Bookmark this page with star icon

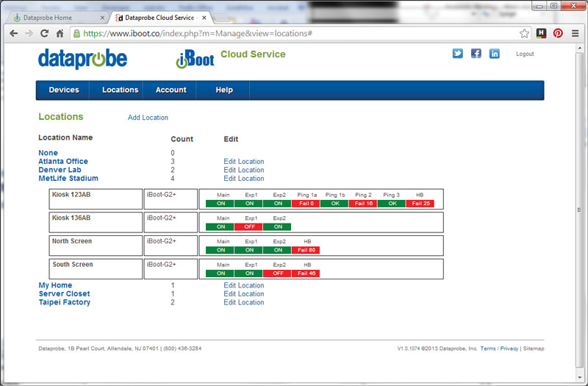(x=524, y=33)
